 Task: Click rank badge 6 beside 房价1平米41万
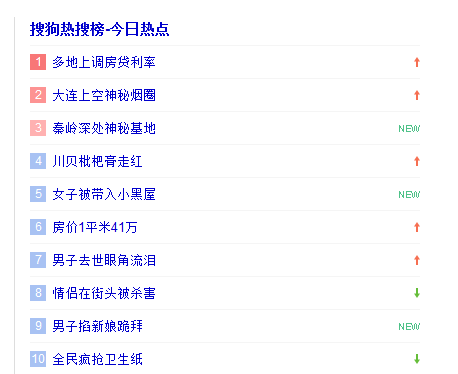38,227
